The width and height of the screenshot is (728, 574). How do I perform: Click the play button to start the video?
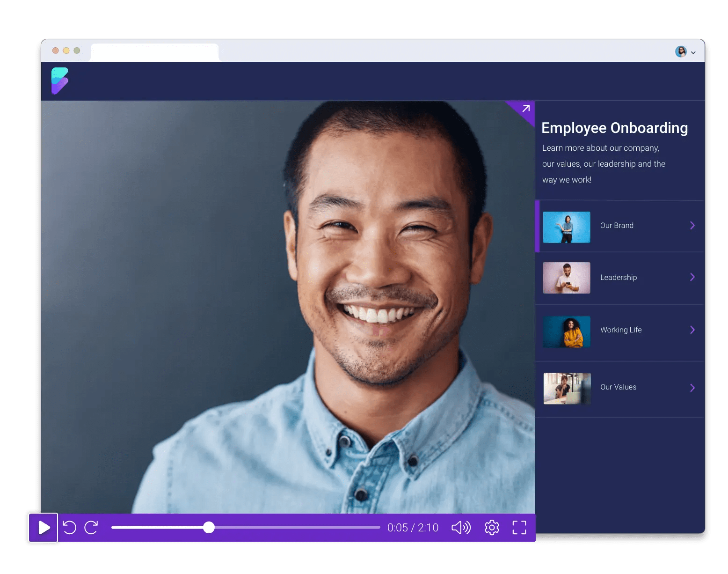[43, 528]
